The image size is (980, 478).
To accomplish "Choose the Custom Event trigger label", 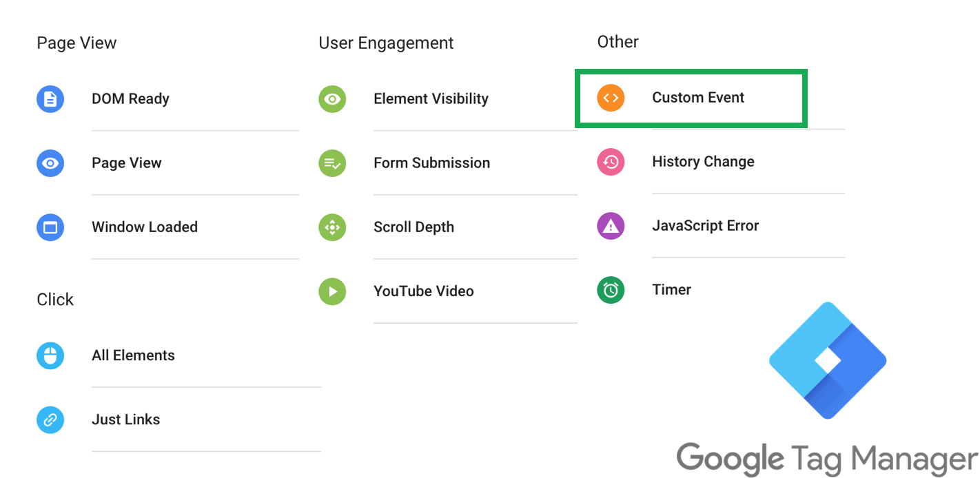I will (698, 98).
